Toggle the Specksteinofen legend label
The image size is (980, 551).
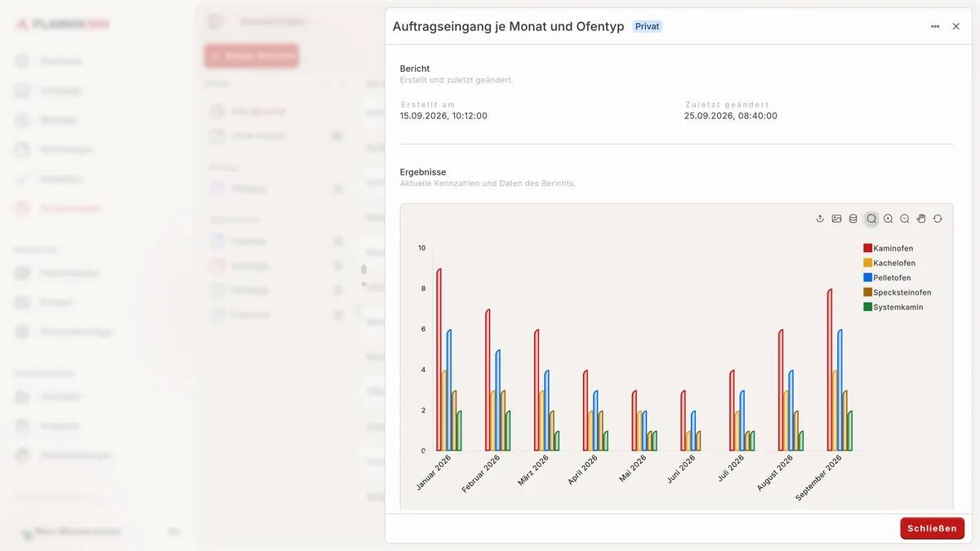(x=902, y=292)
